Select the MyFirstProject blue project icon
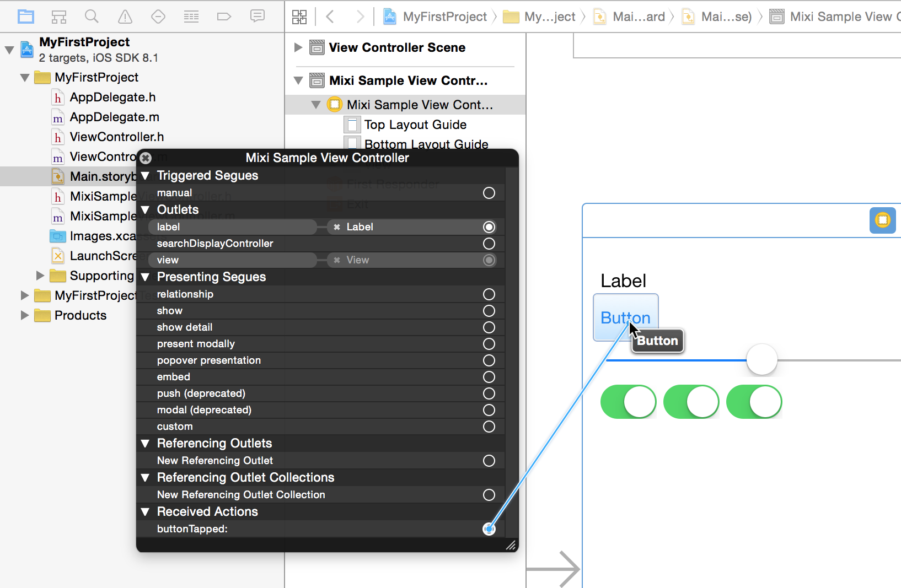This screenshot has width=901, height=588. (27, 50)
